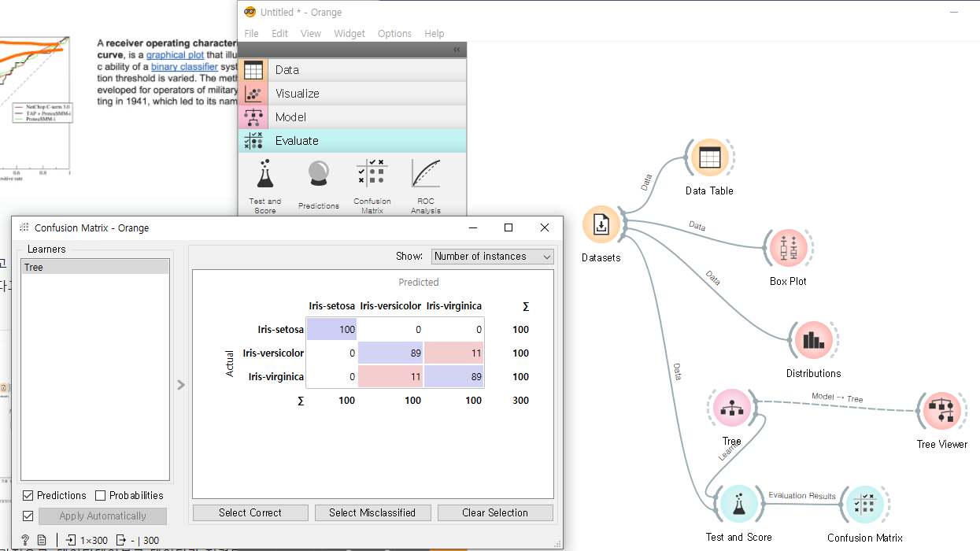The width and height of the screenshot is (980, 551).
Task: Click the Tree Viewer node on canvas
Action: coord(942,410)
